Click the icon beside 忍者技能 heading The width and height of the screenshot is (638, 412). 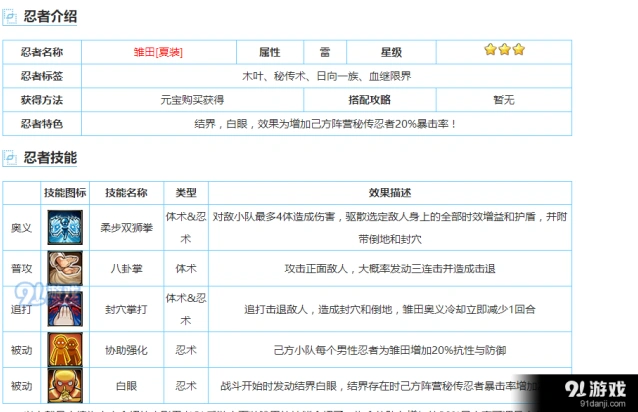[10, 158]
